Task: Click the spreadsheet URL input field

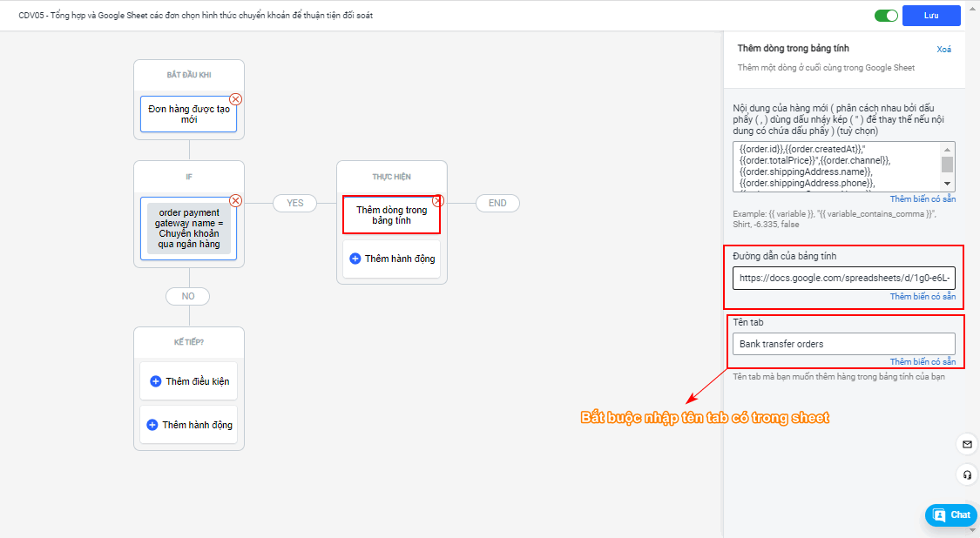Action: click(x=843, y=279)
